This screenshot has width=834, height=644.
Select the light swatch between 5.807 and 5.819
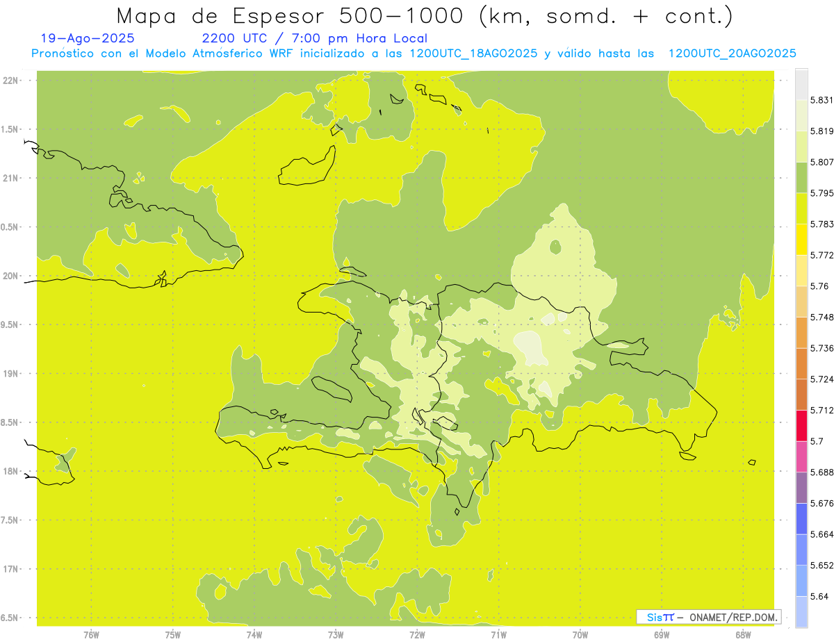(801, 147)
